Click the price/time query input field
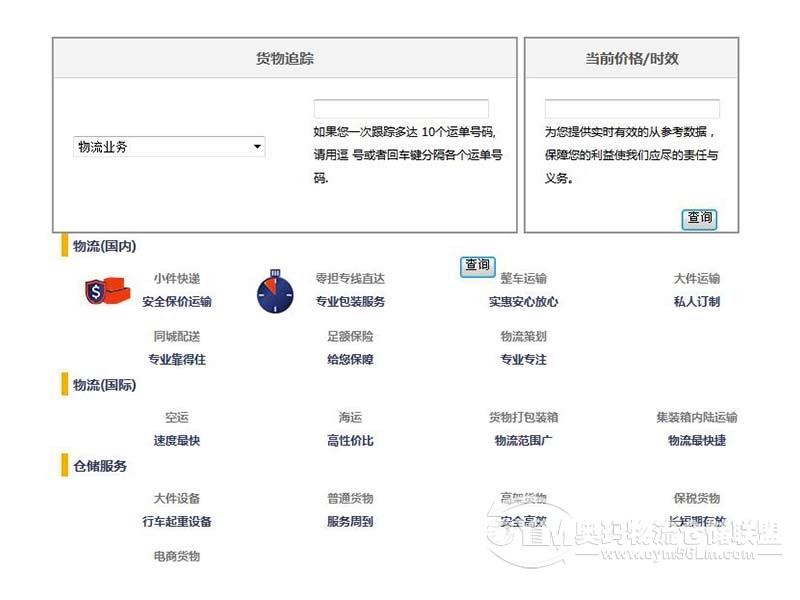Viewport: 800px width, 600px height. point(632,109)
